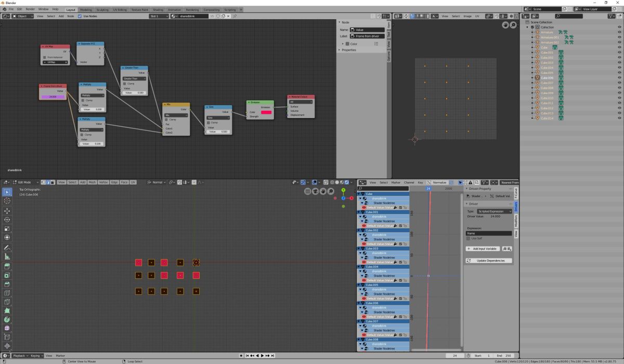
Task: Open the Render menu
Action: [x=30, y=9]
